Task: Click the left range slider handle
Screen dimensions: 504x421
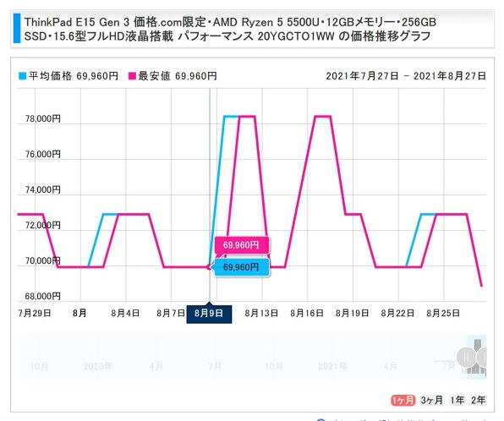Action: [466, 358]
